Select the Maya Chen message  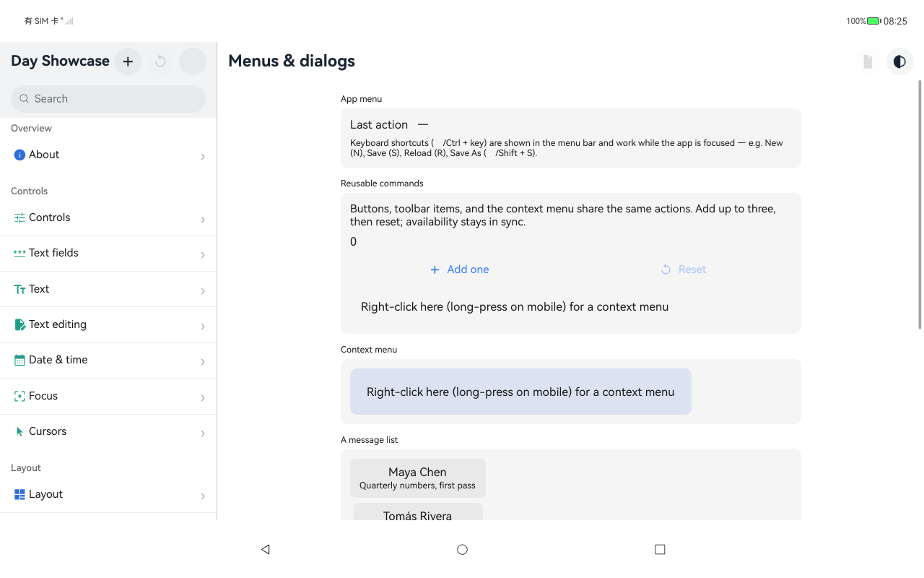418,478
